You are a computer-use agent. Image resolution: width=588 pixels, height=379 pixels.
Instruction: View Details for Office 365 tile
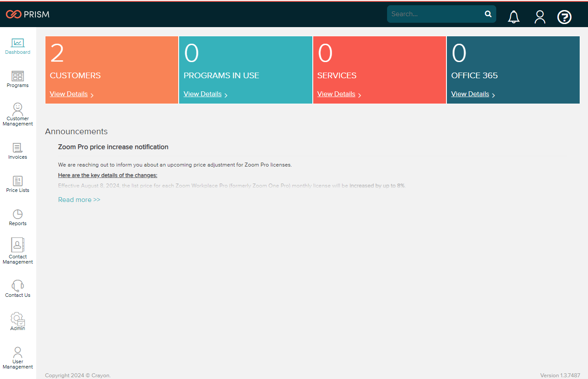coord(470,94)
